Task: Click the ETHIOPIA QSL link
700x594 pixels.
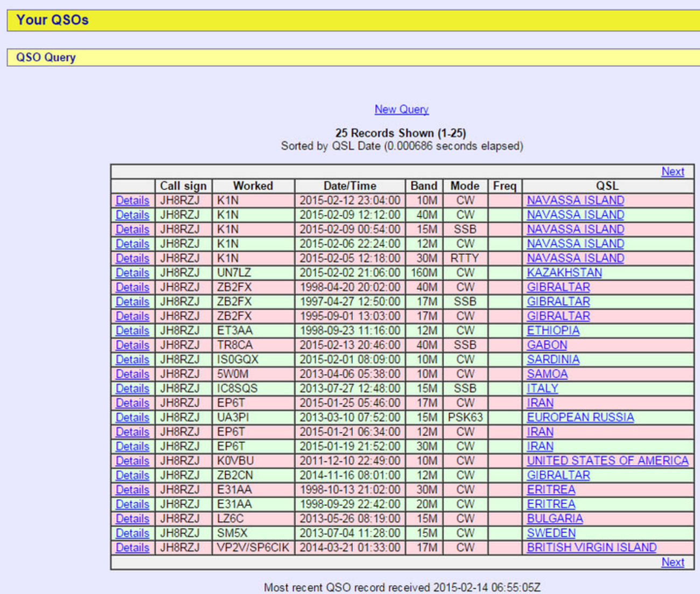Action: tap(553, 331)
